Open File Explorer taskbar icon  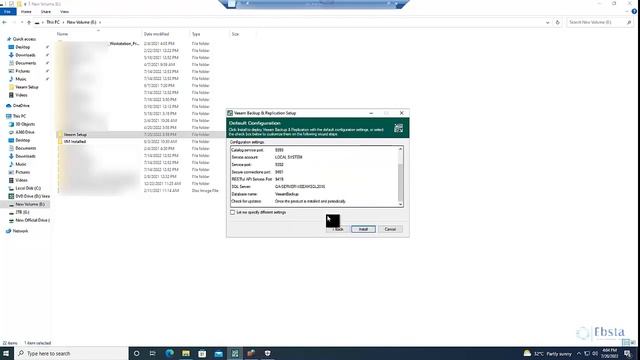pos(186,353)
